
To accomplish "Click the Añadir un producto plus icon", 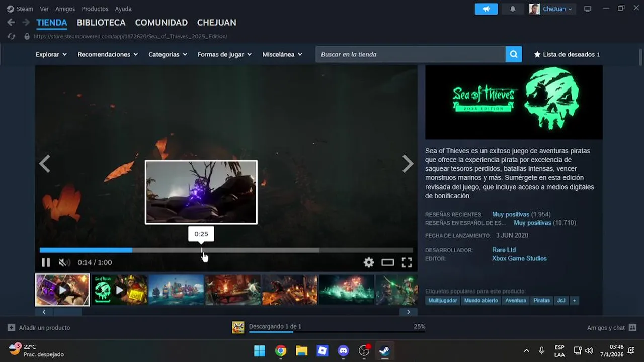I will point(11,328).
